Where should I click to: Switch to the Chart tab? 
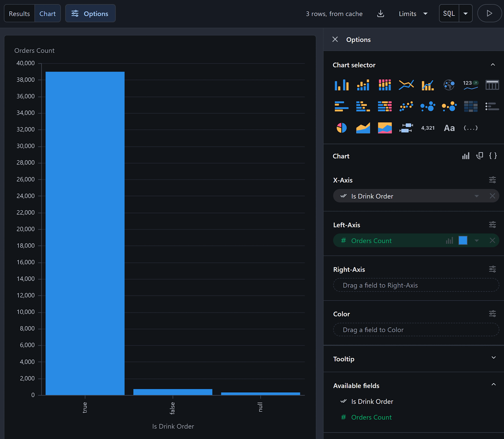(47, 14)
